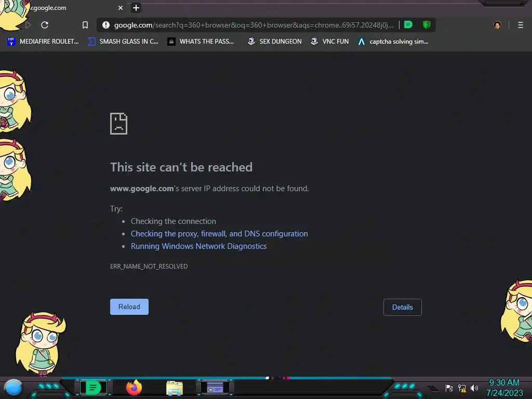Open the site info icon in address bar
Image resolution: width=532 pixels, height=399 pixels.
pyautogui.click(x=106, y=25)
